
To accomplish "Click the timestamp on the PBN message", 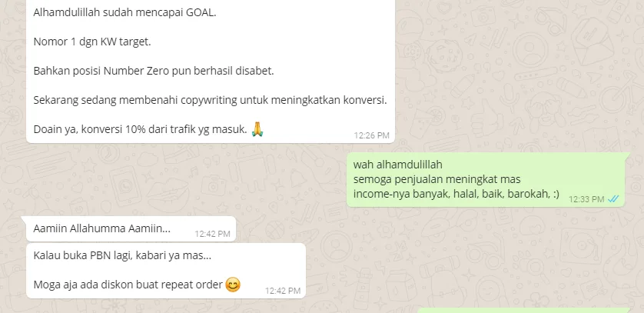I will coord(283,291).
